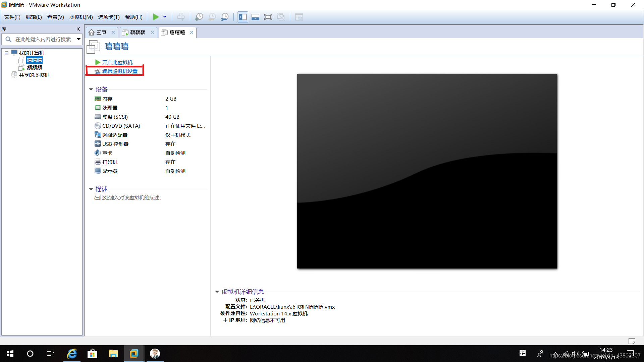644x362 pixels.
Task: Collapse the 设备 section
Action: (91, 89)
